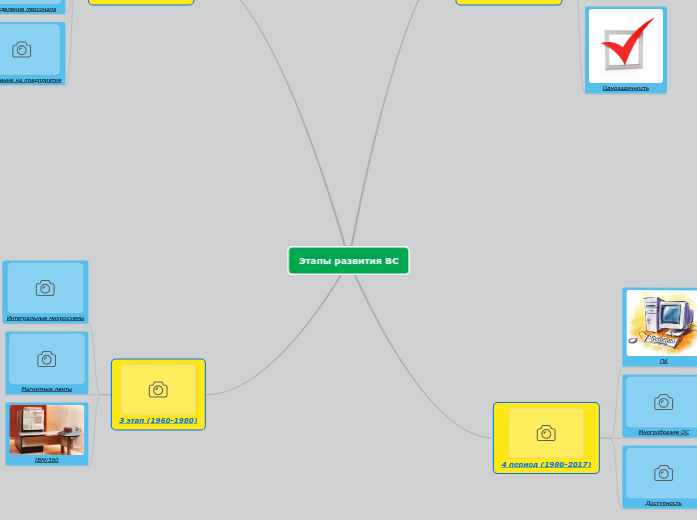
Task: Open the 4 период (1980-2017) link
Action: pyautogui.click(x=546, y=465)
